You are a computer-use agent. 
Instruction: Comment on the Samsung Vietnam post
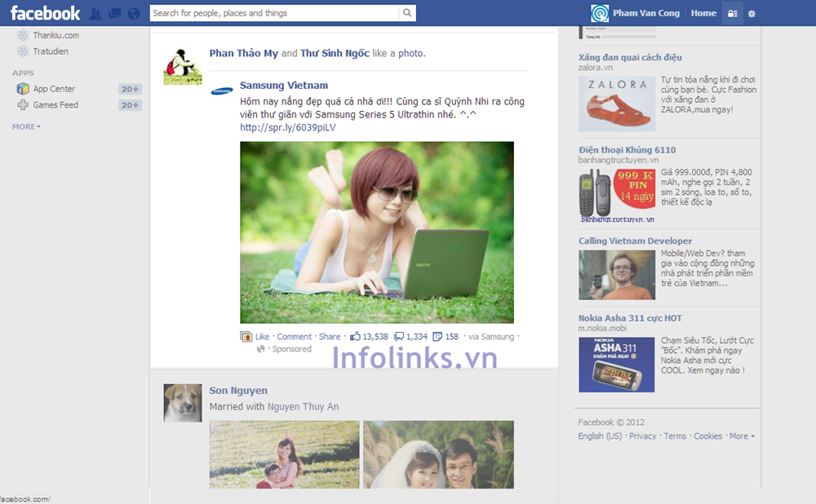point(294,337)
